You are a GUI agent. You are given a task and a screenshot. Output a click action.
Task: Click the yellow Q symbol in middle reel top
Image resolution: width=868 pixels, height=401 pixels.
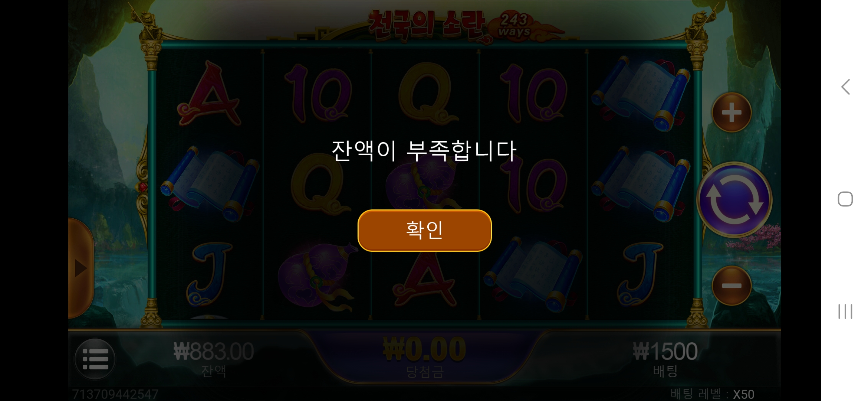(425, 94)
